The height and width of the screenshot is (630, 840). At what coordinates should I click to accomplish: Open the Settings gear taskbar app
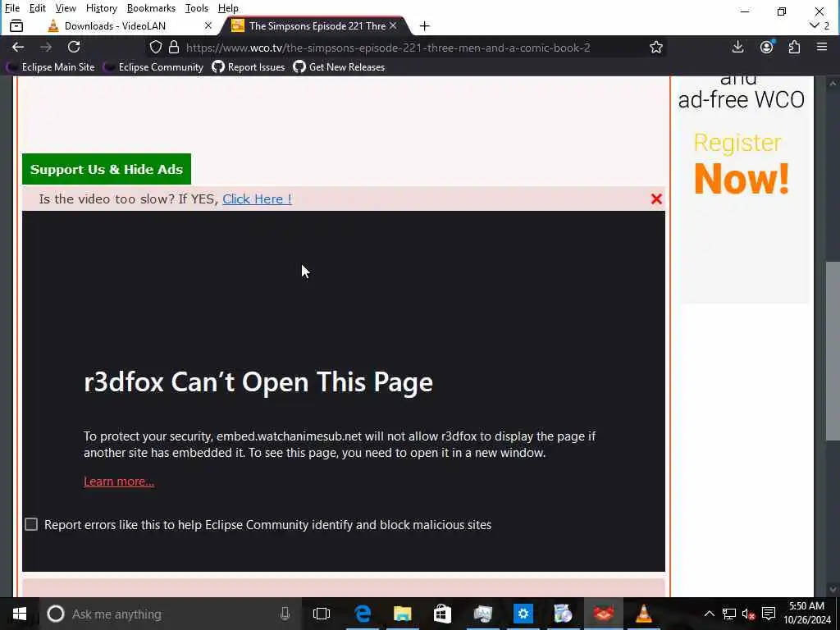523,614
